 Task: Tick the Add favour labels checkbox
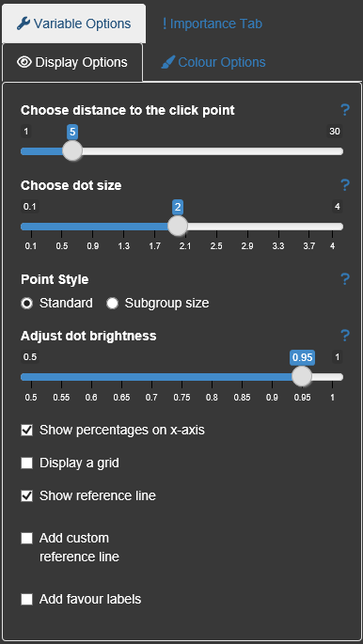(26, 599)
